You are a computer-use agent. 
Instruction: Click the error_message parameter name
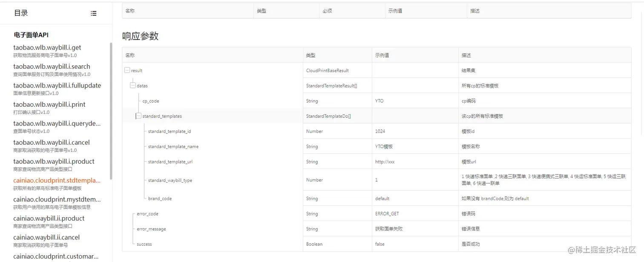151,229
